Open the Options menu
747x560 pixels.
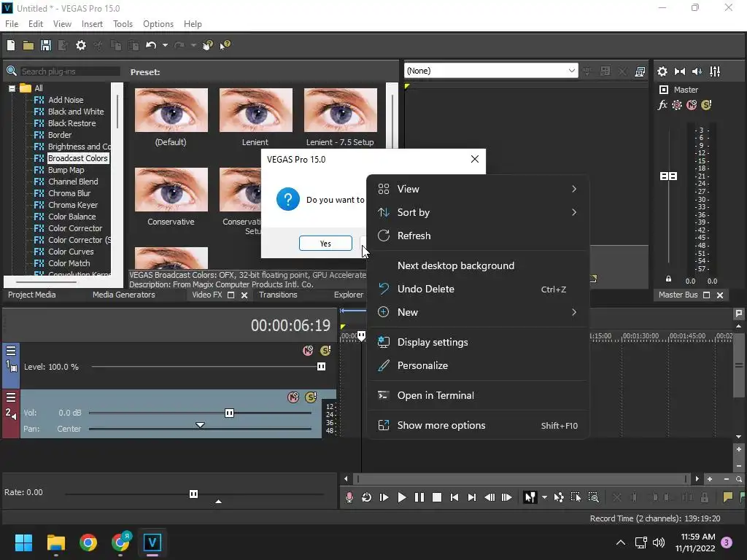(x=158, y=24)
